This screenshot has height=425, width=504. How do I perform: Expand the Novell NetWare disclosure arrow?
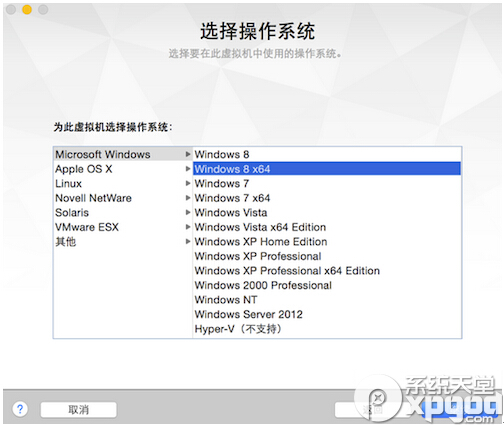188,198
